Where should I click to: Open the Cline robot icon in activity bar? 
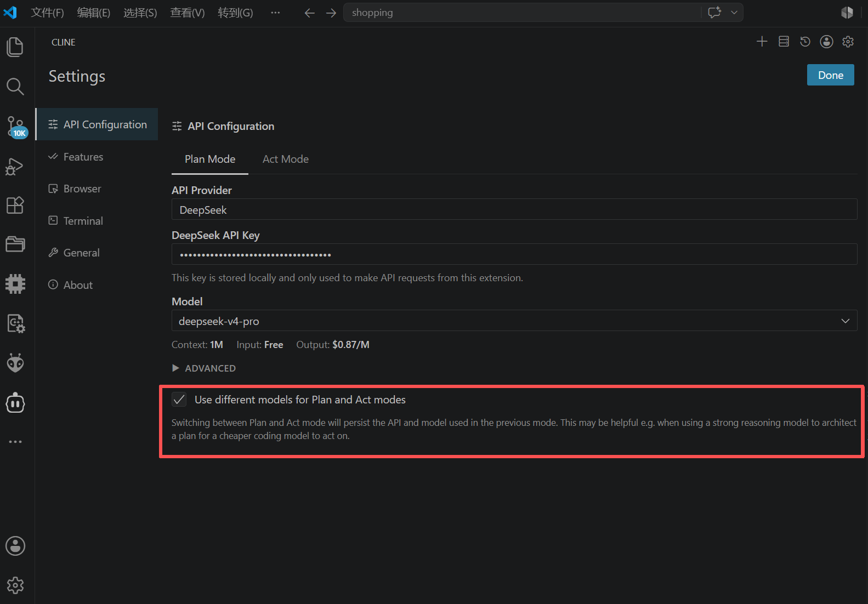[x=15, y=403]
